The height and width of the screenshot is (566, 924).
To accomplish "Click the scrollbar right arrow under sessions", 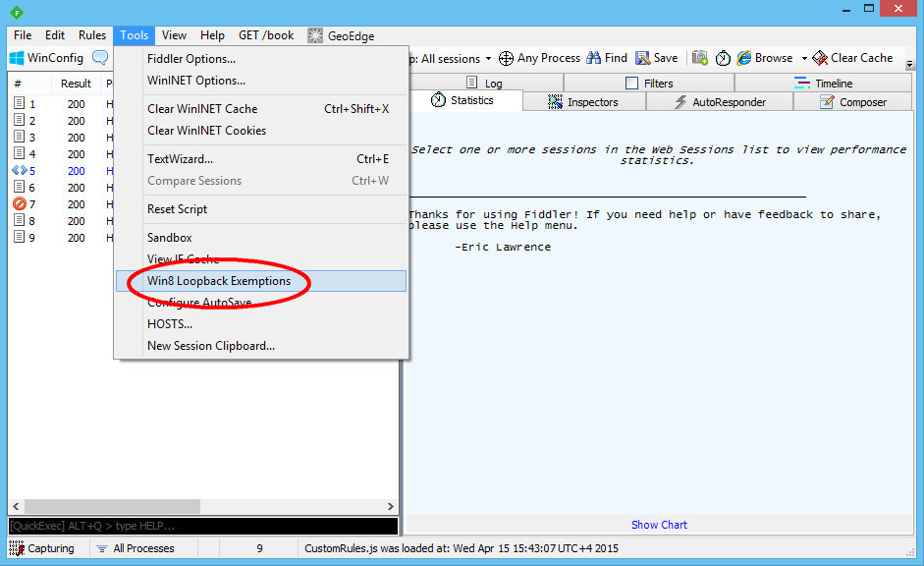I will click(x=390, y=506).
